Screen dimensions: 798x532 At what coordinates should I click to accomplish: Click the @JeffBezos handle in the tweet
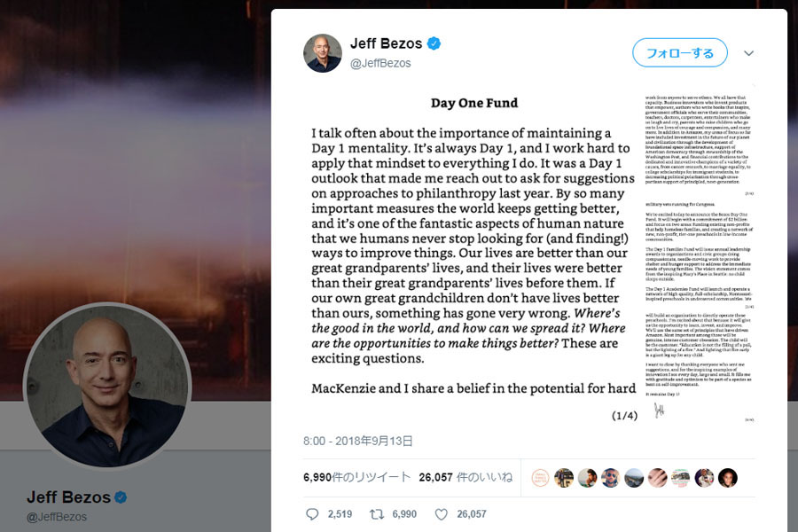tap(380, 63)
